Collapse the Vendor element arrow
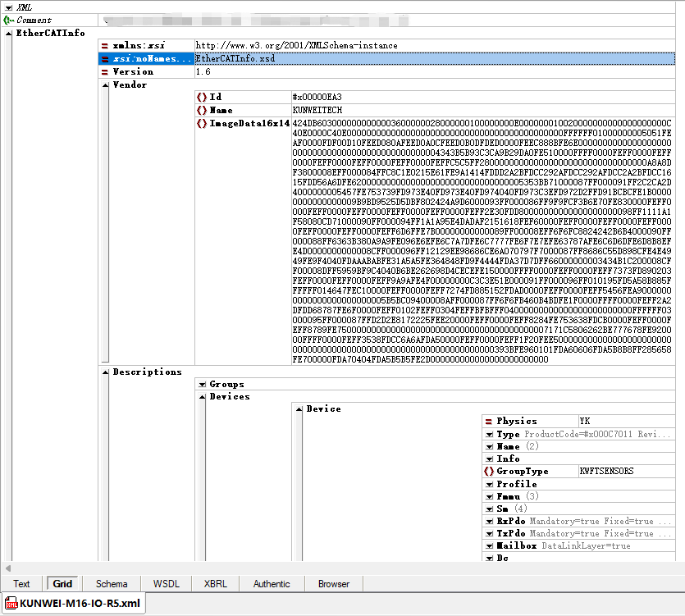 tap(105, 84)
